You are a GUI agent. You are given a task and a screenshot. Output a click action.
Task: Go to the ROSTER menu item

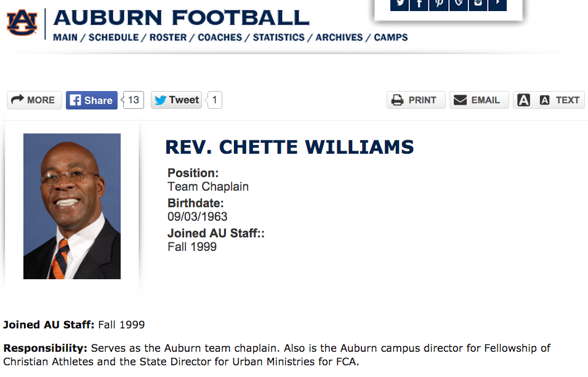(x=168, y=38)
